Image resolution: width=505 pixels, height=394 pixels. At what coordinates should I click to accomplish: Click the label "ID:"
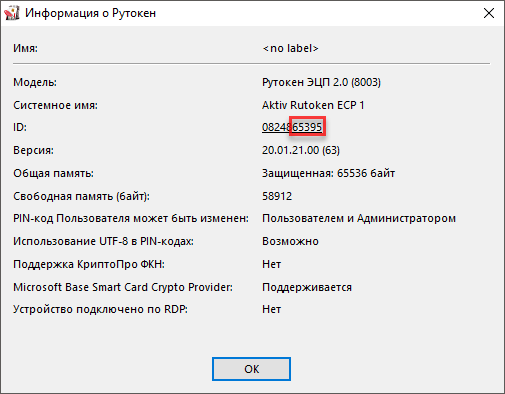pyautogui.click(x=20, y=127)
